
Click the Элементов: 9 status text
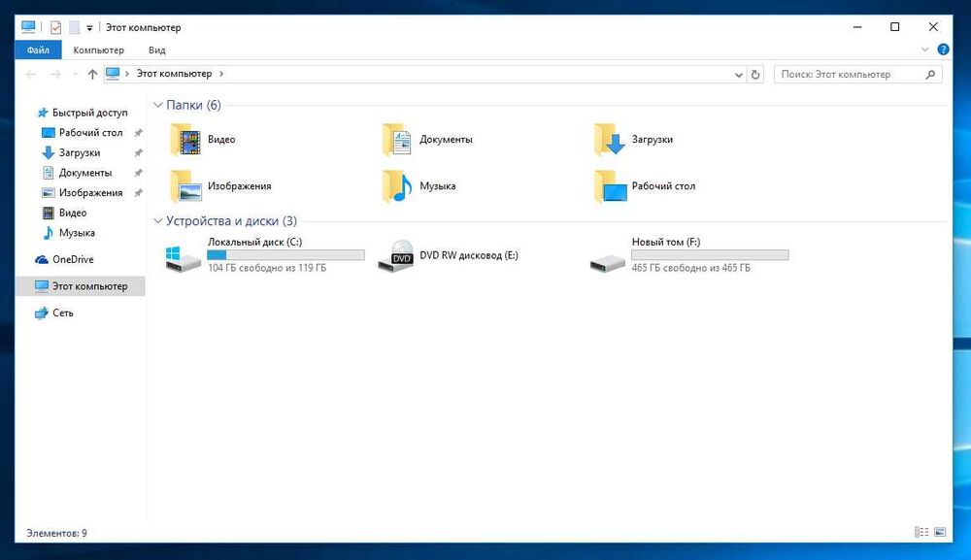[56, 533]
